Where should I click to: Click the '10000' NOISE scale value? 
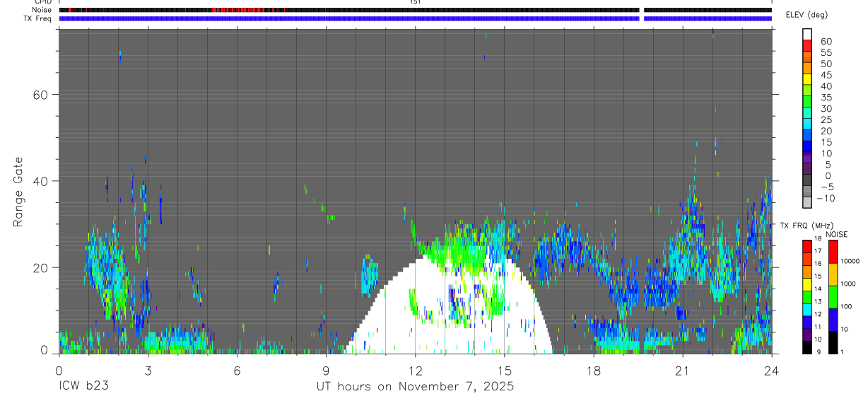(850, 261)
